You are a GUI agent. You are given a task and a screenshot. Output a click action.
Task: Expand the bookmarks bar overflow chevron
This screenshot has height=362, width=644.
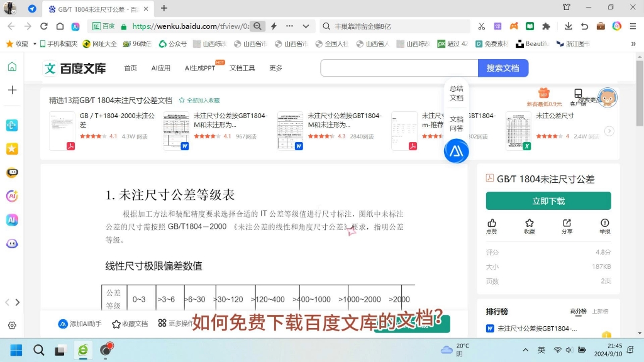coord(633,44)
